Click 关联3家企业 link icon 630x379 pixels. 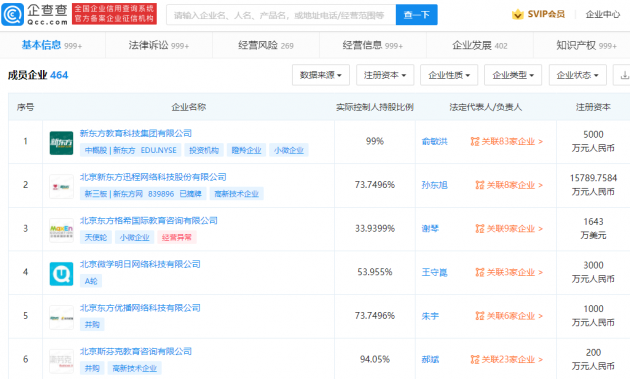[x=480, y=272]
